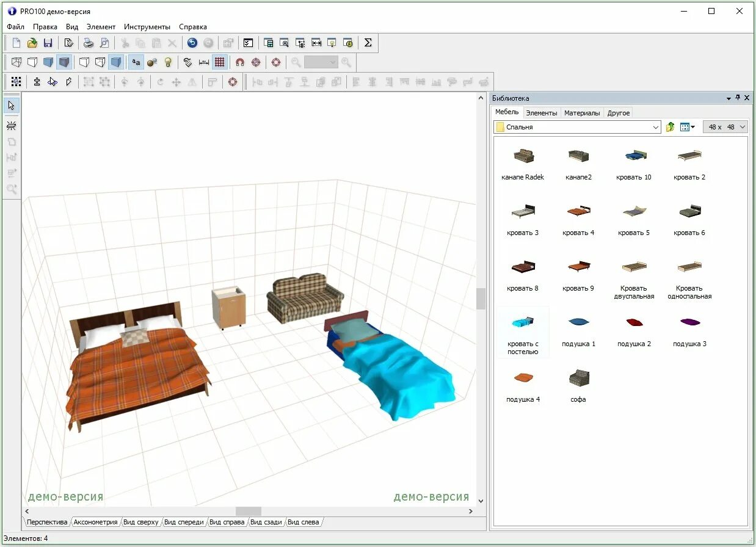The width and height of the screenshot is (756, 547).
Task: Switch to the Вид сверху view tab
Action: pos(141,522)
